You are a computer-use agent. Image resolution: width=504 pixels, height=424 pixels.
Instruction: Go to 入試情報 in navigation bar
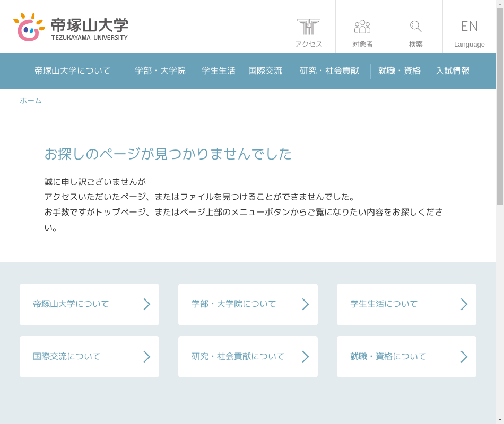[453, 71]
